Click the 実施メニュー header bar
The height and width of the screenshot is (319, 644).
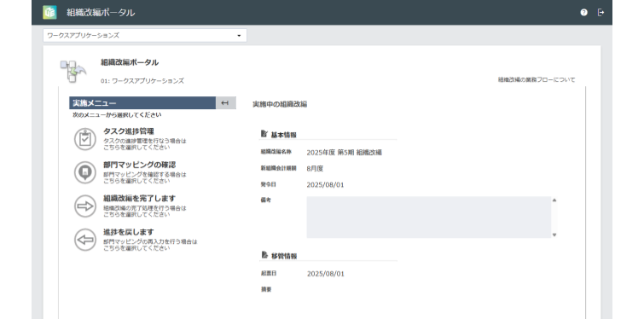[x=142, y=103]
